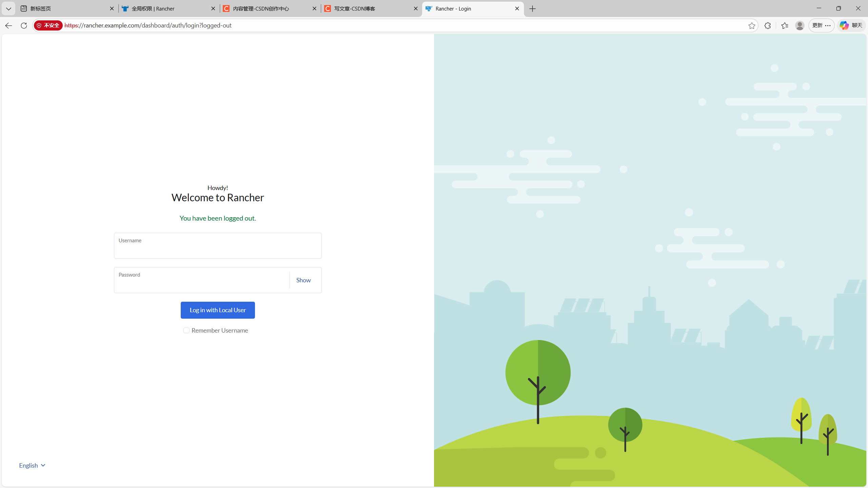Click the 'You have been logged out.' message

click(218, 218)
